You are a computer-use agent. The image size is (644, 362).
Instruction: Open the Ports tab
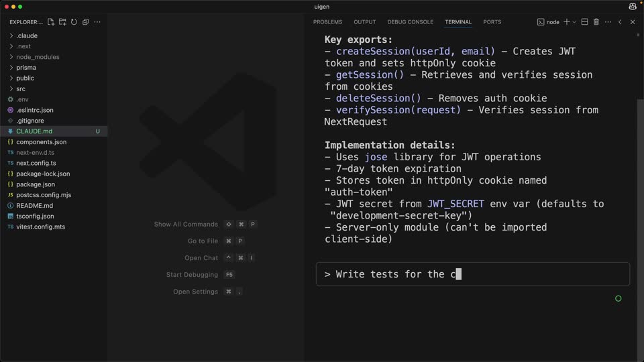coord(492,22)
